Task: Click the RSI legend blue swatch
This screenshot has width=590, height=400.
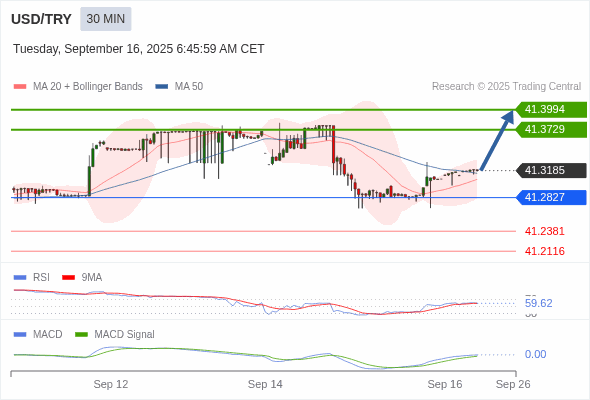Action: coord(20,278)
